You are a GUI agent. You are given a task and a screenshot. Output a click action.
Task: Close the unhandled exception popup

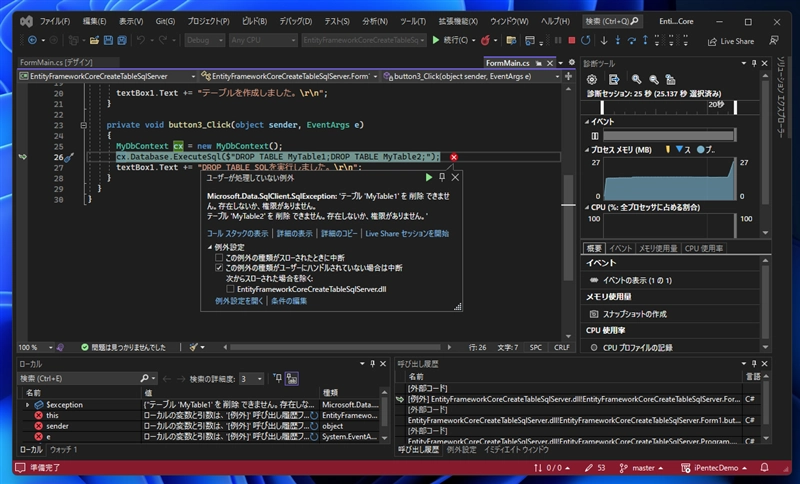coord(455,177)
